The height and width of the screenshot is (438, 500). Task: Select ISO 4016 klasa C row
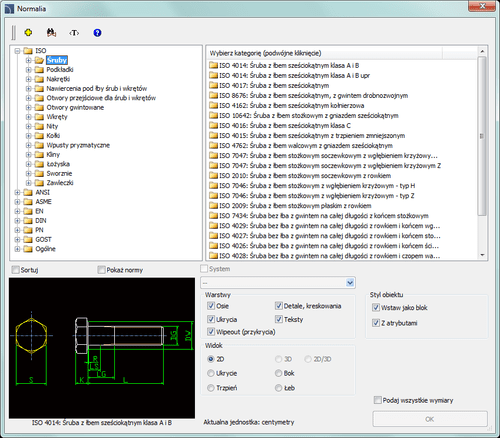[x=280, y=125]
